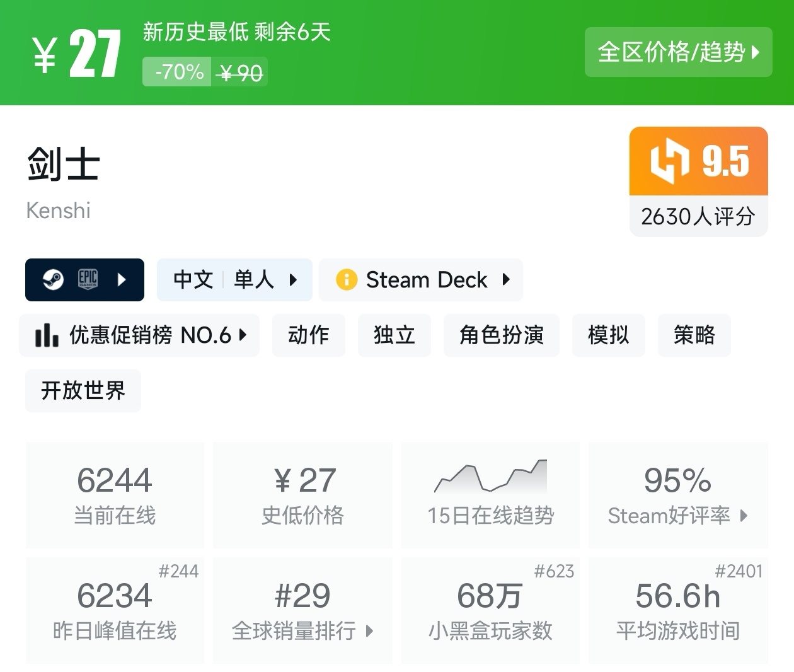
Task: Select the 角色扮演 genre tag
Action: pyautogui.click(x=501, y=335)
